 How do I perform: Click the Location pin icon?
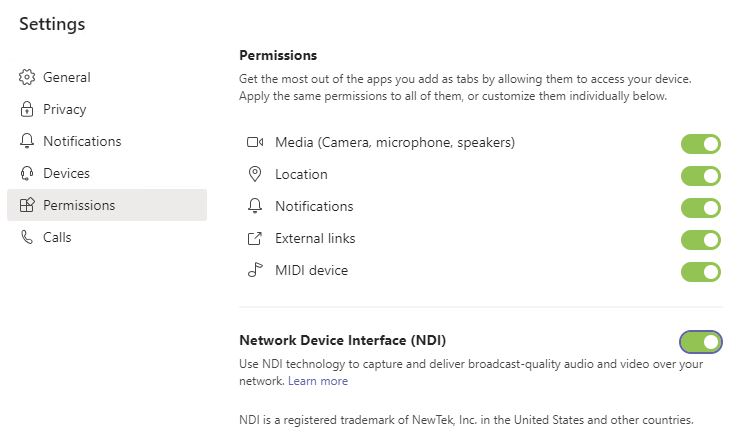(255, 174)
